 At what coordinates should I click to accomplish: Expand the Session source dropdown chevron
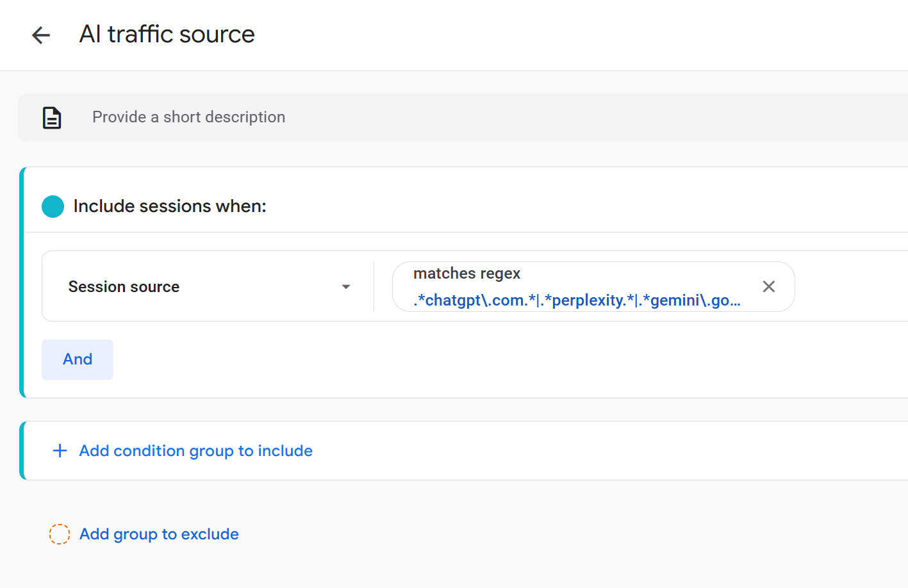tap(345, 287)
